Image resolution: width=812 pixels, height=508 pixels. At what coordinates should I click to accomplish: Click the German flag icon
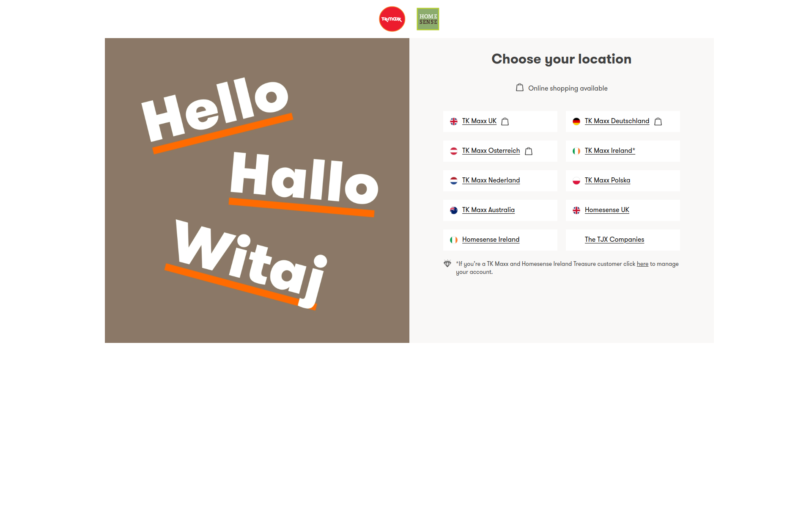pos(576,121)
